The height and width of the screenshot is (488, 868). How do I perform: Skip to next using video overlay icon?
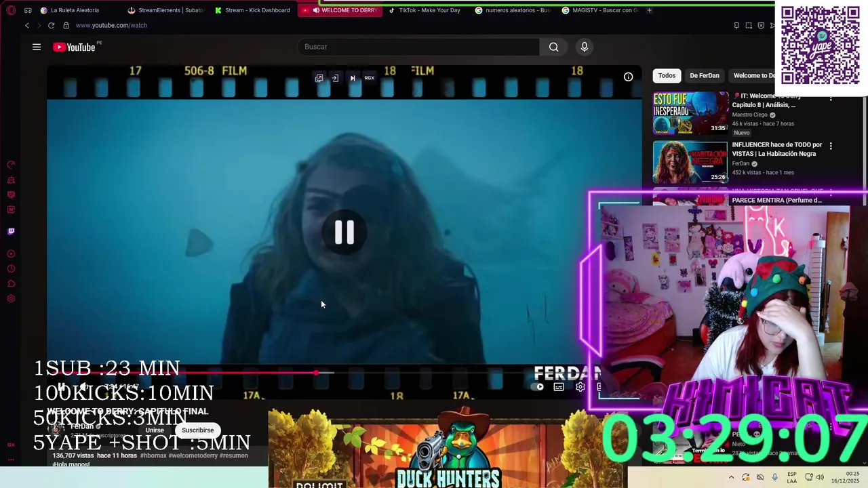pyautogui.click(x=353, y=78)
